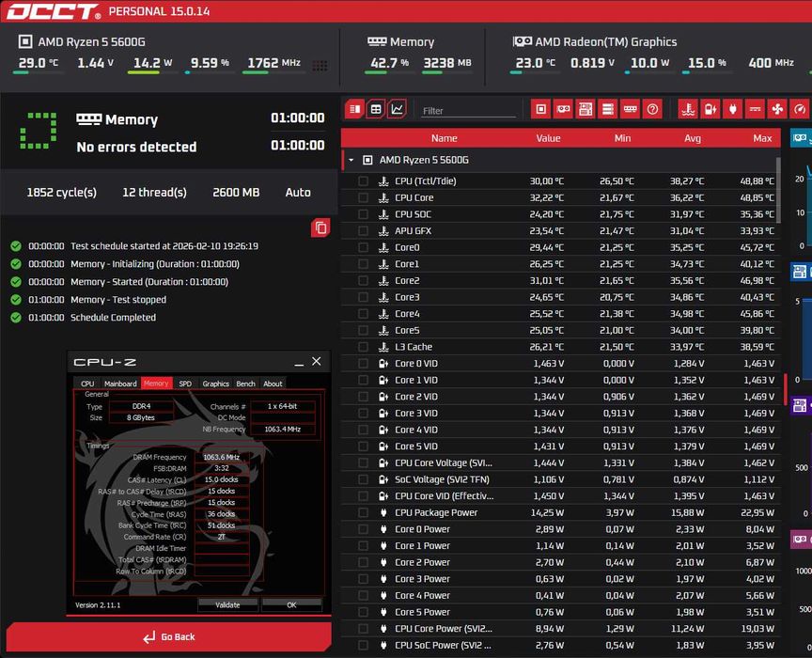Toggle the memory sensor filter icon
The height and width of the screenshot is (658, 812).
click(630, 109)
